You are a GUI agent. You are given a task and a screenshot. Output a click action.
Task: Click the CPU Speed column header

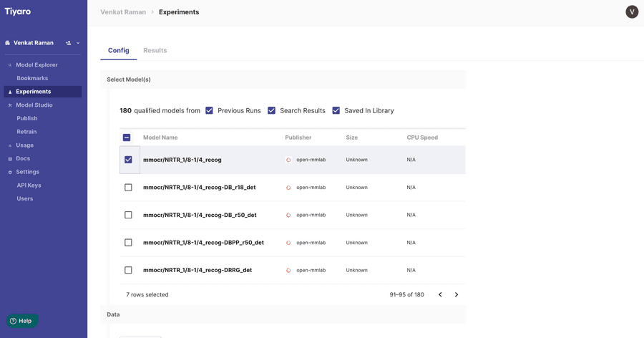422,137
